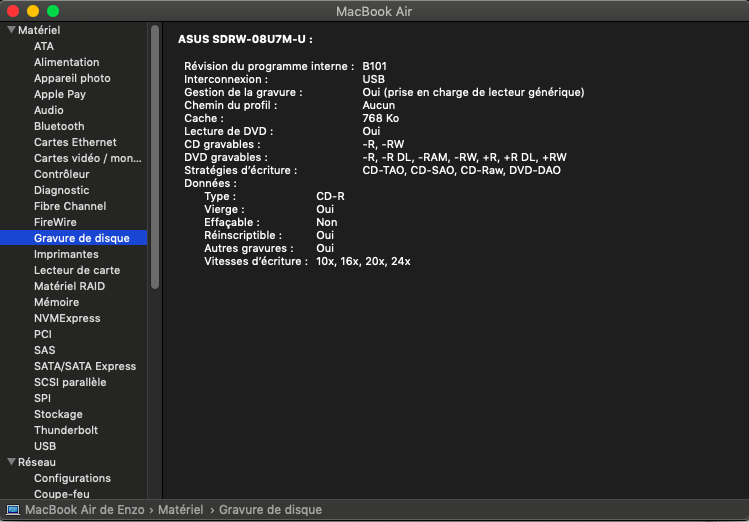Show Mémoire information
This screenshot has height=522, width=749.
(x=56, y=302)
